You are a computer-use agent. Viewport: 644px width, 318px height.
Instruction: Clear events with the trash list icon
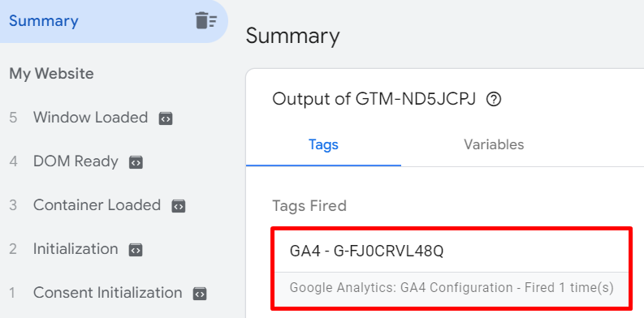tap(205, 20)
